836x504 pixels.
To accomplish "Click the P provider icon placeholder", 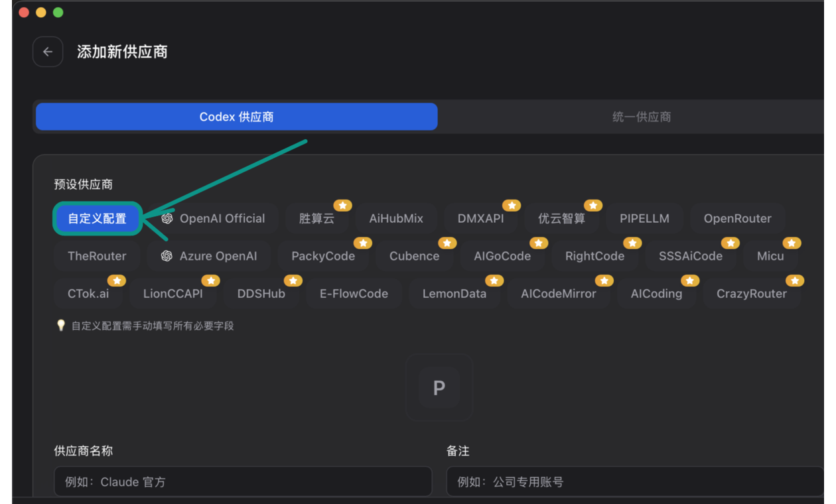I will click(x=439, y=387).
